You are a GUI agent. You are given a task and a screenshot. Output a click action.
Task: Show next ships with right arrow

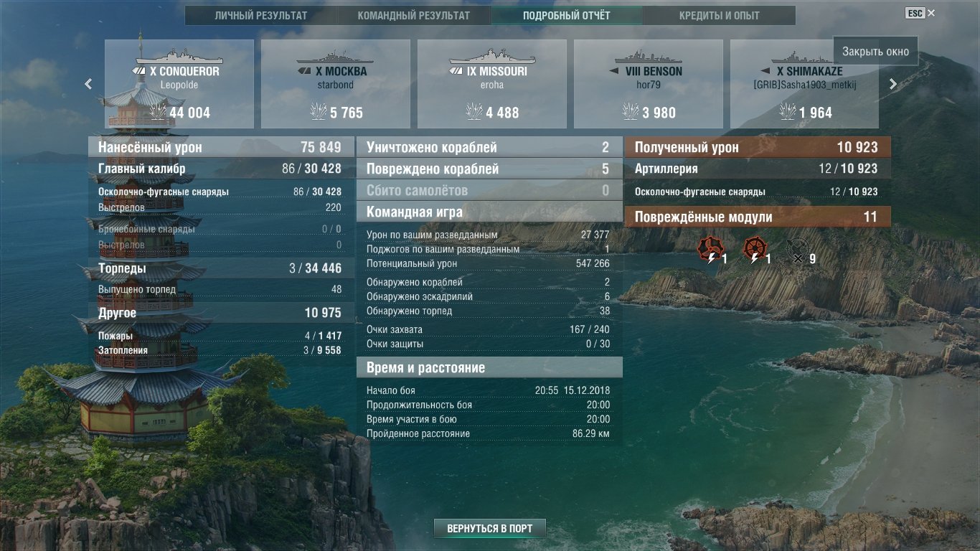(x=893, y=84)
